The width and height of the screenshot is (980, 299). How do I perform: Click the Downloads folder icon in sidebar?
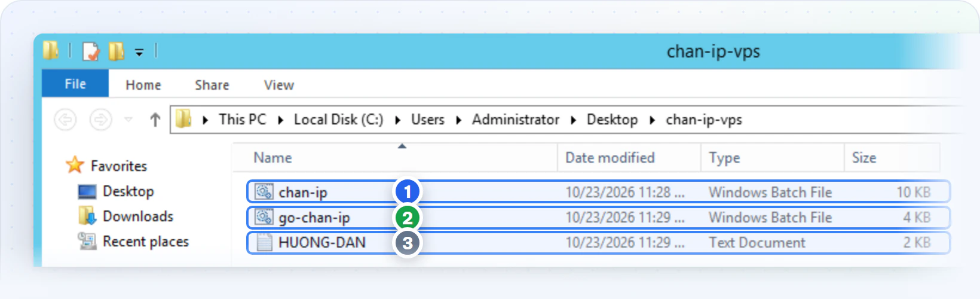pos(87,216)
